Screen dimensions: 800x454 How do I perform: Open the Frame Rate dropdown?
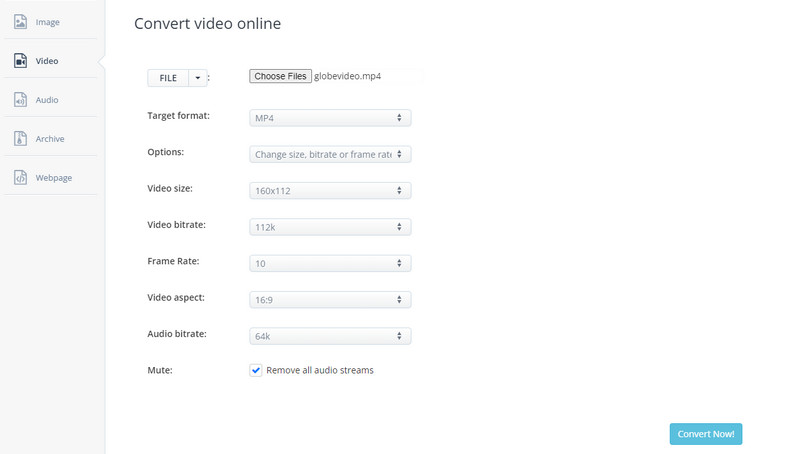[x=330, y=263]
